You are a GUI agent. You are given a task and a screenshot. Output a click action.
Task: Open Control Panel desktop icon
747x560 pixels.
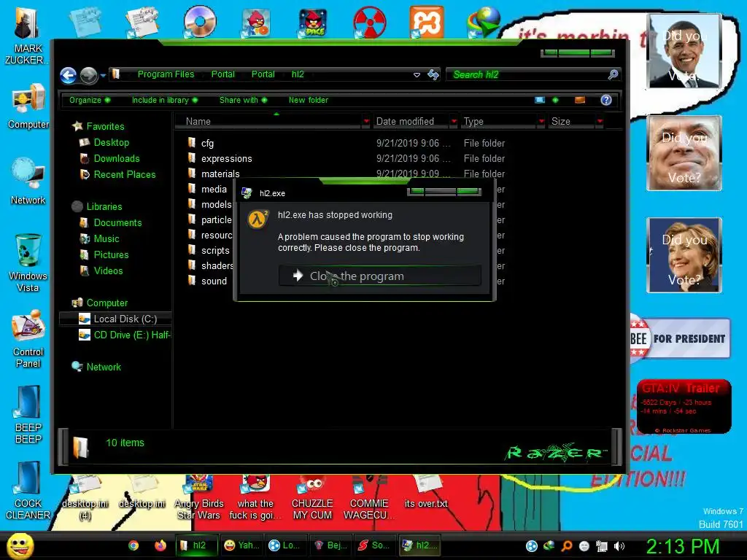tap(28, 338)
